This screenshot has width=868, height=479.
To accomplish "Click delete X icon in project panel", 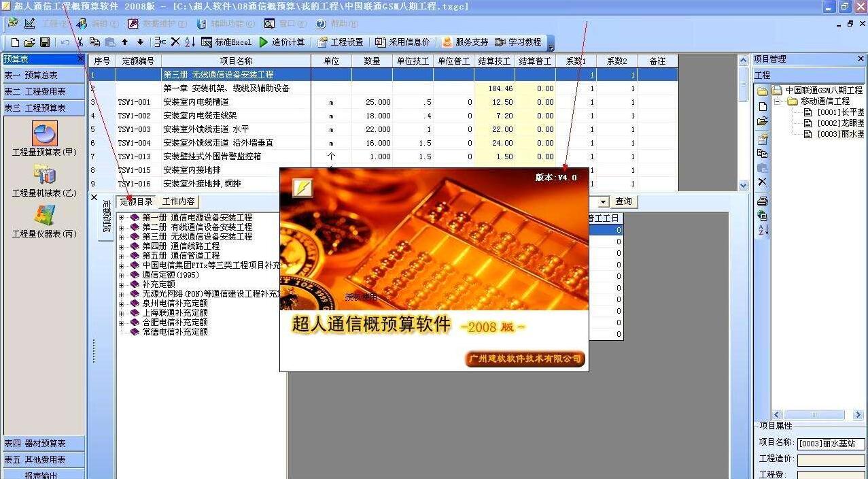I will tap(763, 182).
